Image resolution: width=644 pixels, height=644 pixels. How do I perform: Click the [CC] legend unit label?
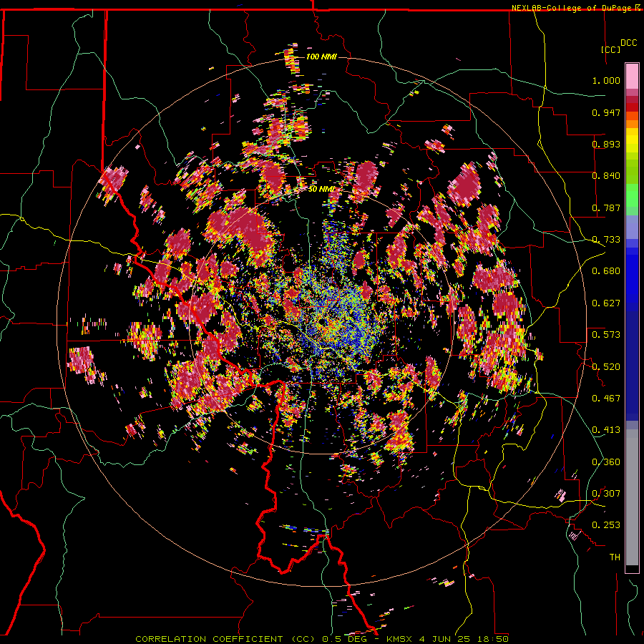[x=611, y=49]
